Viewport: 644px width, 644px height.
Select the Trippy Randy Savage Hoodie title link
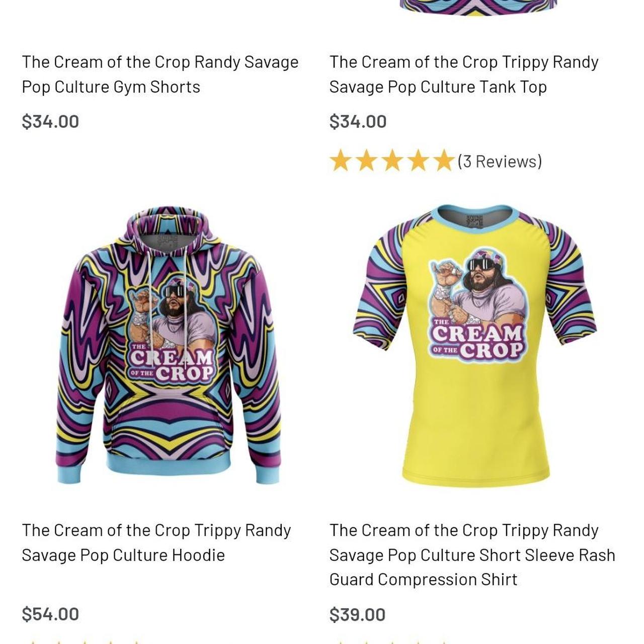coord(157,543)
